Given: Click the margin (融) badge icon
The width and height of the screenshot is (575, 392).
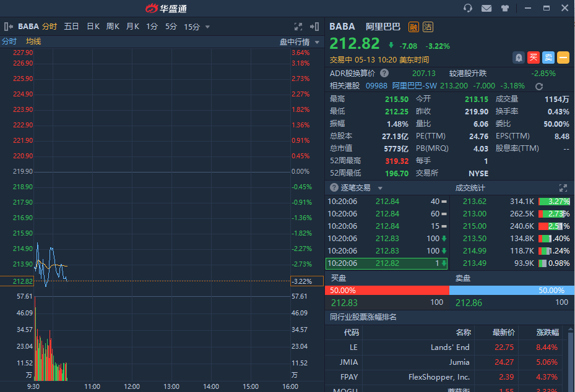Looking at the screenshot, I should coord(413,27).
